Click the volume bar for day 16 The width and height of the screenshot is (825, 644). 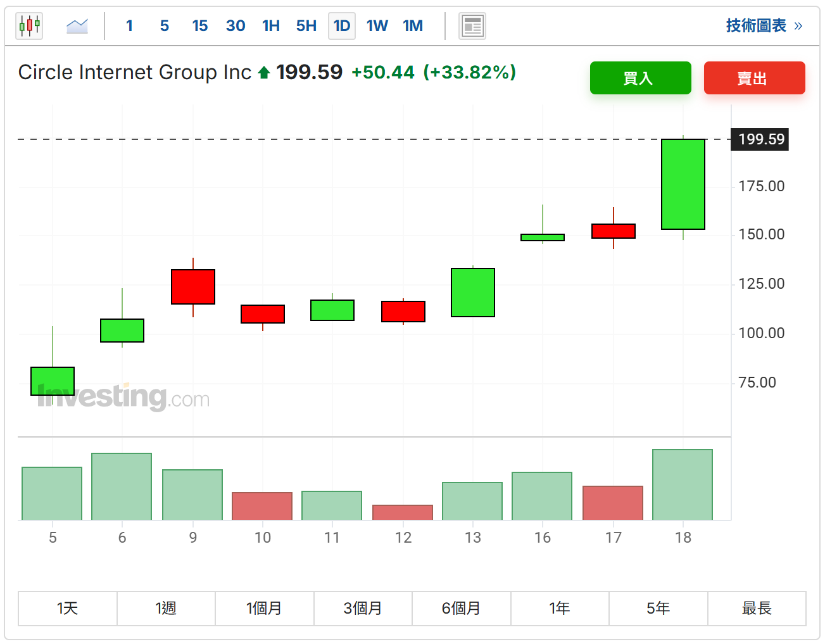(x=542, y=496)
